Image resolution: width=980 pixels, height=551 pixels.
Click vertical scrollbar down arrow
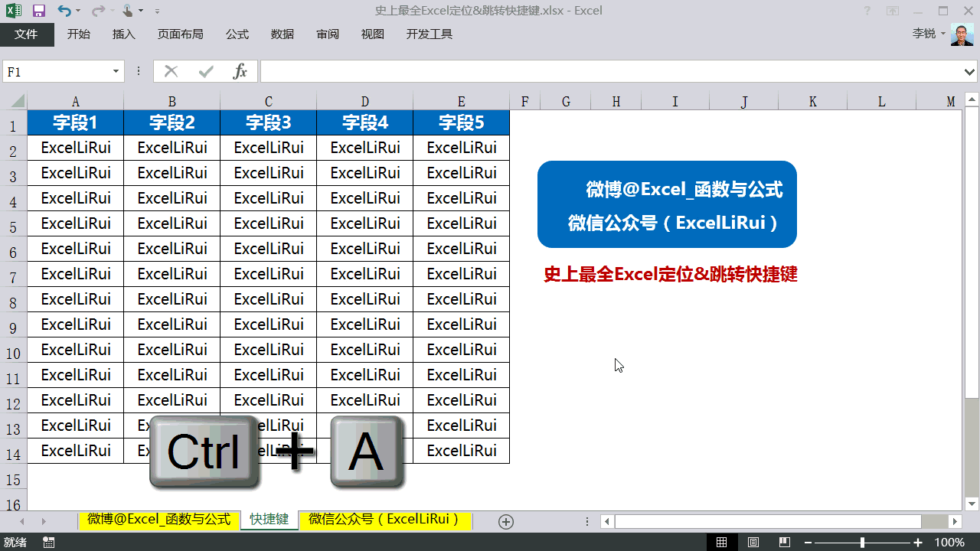[972, 504]
